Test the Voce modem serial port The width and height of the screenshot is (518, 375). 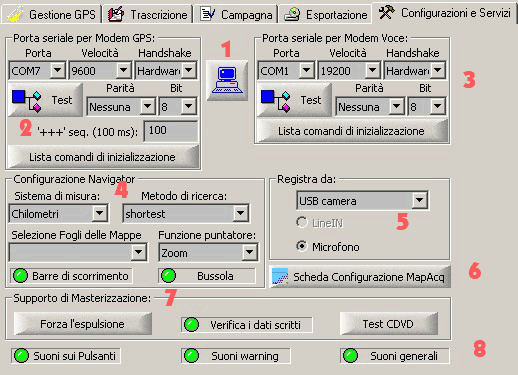point(294,100)
